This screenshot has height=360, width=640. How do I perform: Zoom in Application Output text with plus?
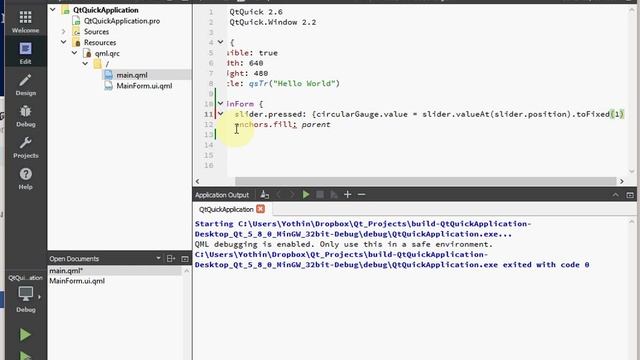point(348,195)
